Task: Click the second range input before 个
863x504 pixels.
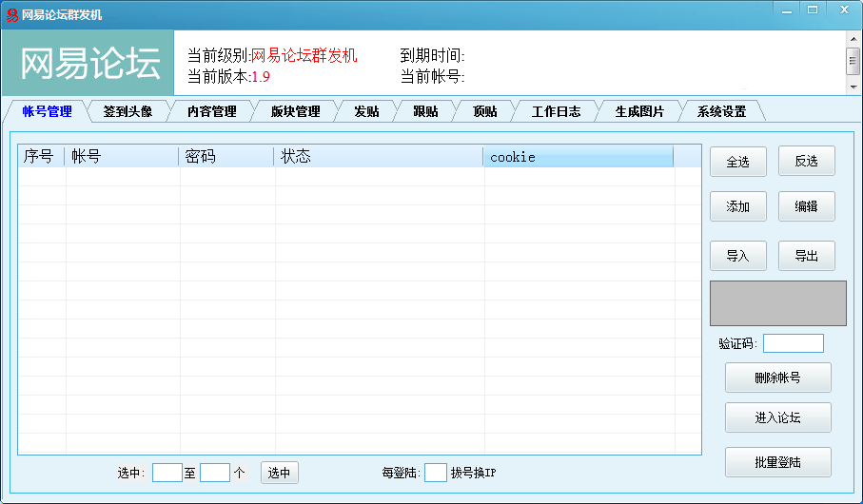Action: (215, 473)
